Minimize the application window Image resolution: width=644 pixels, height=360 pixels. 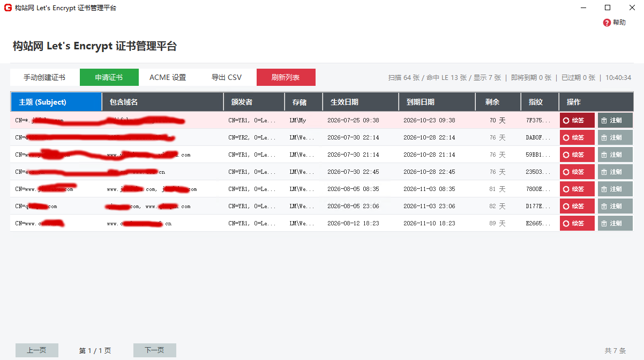click(583, 8)
